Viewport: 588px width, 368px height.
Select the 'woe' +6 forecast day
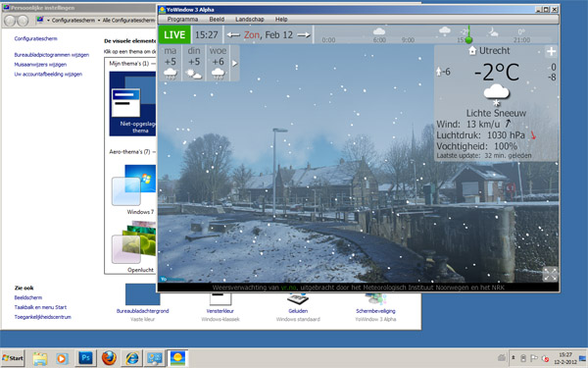[218, 63]
